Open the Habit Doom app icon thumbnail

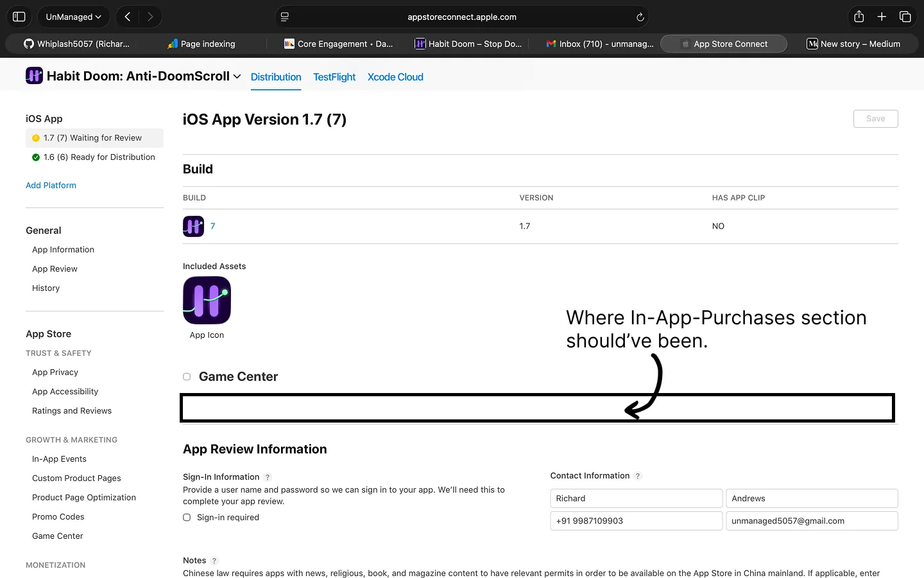pyautogui.click(x=34, y=75)
